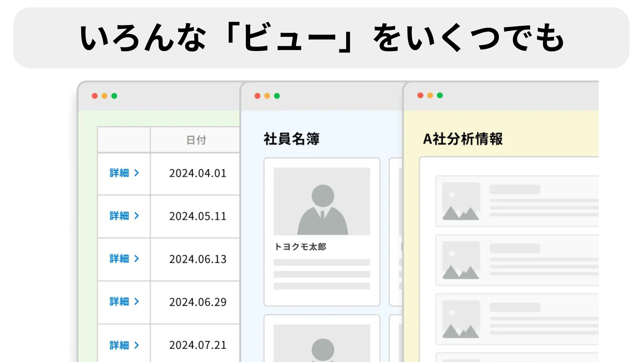Click the トヨクモ太郎 profile avatar image
The width and height of the screenshot is (644, 362).
click(322, 201)
